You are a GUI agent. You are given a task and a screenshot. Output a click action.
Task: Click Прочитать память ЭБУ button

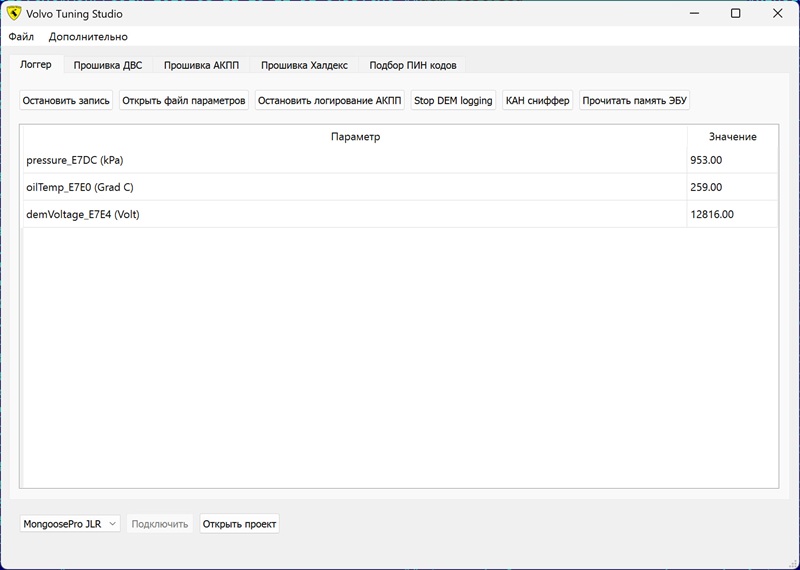point(634,101)
